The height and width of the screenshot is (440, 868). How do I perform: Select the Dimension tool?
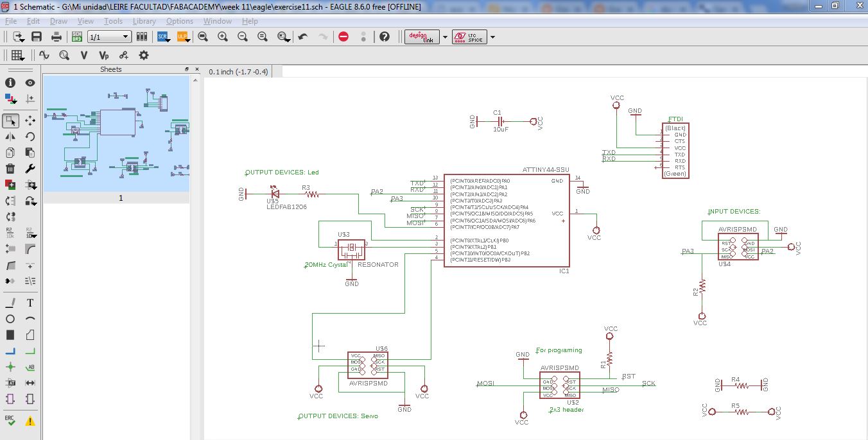click(30, 383)
